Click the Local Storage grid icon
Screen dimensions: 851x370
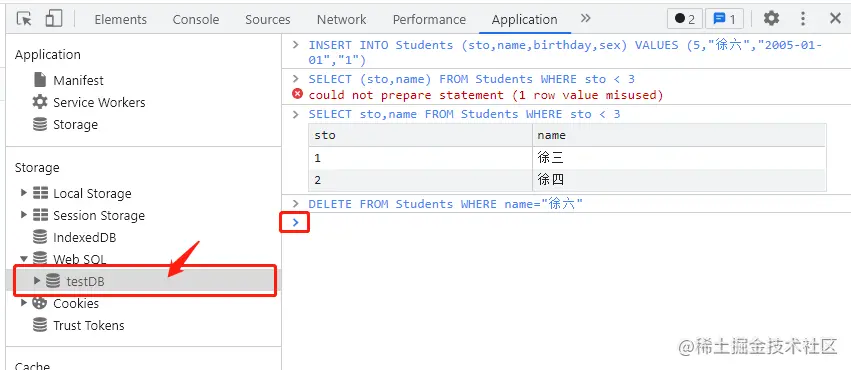40,193
